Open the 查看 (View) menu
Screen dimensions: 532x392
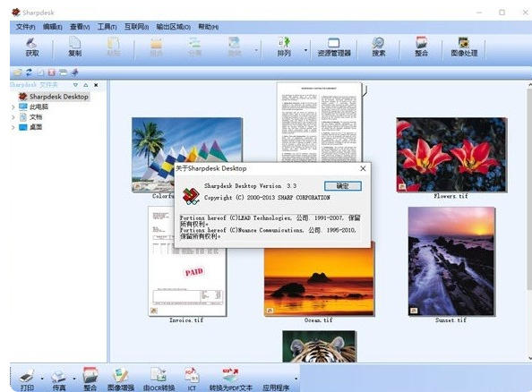pyautogui.click(x=80, y=27)
